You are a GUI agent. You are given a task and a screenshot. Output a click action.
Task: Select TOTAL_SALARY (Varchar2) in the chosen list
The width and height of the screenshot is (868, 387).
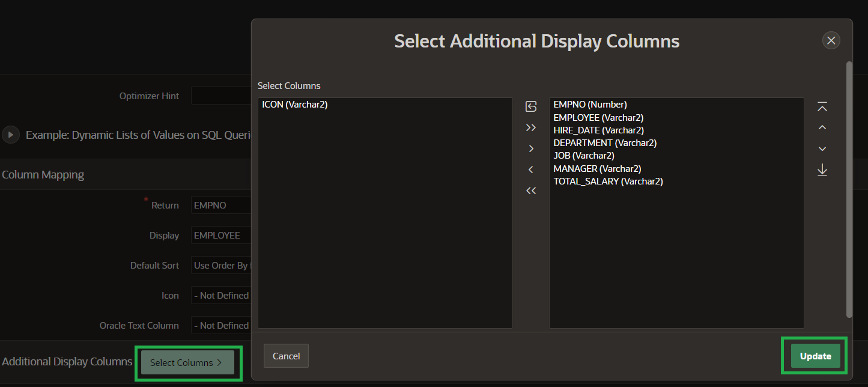coord(608,181)
